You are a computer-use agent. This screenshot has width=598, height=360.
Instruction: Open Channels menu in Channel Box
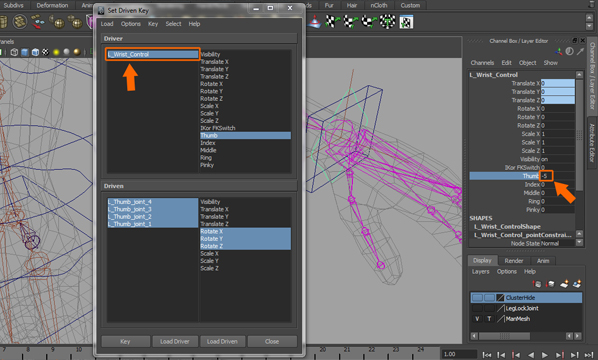(482, 63)
